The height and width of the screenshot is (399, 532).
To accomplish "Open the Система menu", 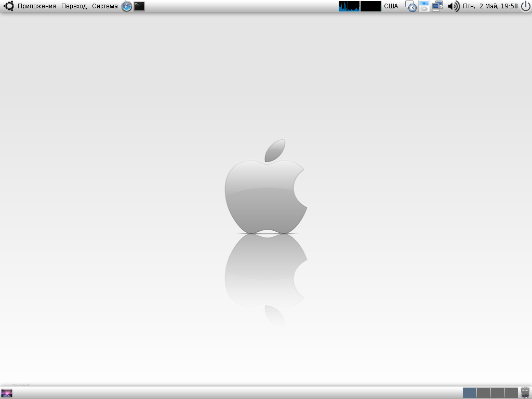I will point(104,6).
